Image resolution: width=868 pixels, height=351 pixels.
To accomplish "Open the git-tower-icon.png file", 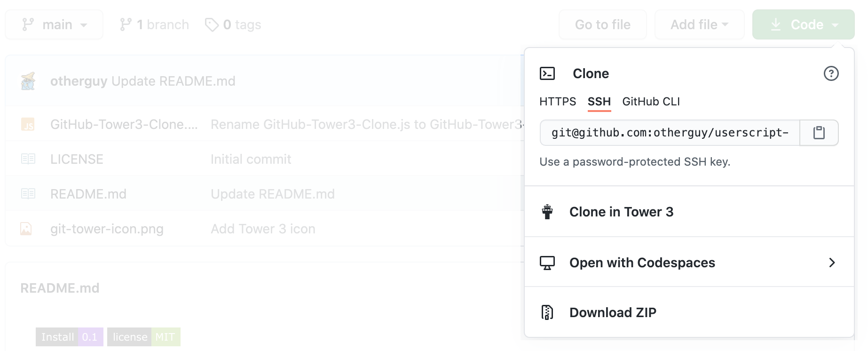I will tap(107, 229).
